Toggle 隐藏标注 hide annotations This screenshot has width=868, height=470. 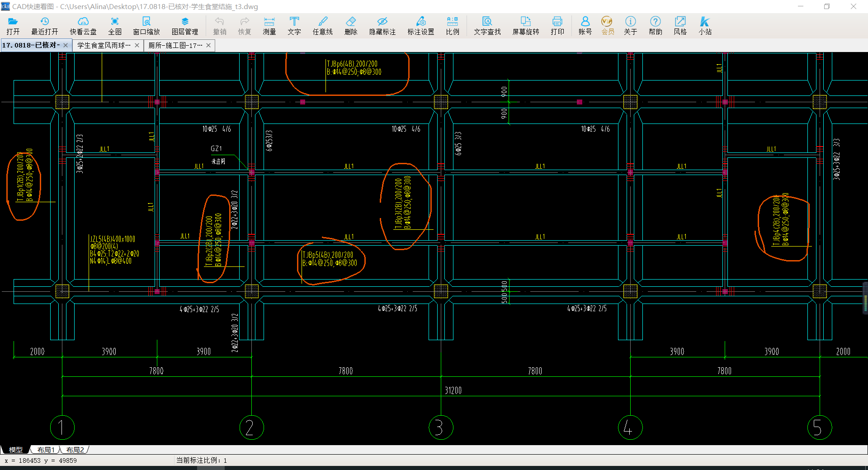coord(382,26)
